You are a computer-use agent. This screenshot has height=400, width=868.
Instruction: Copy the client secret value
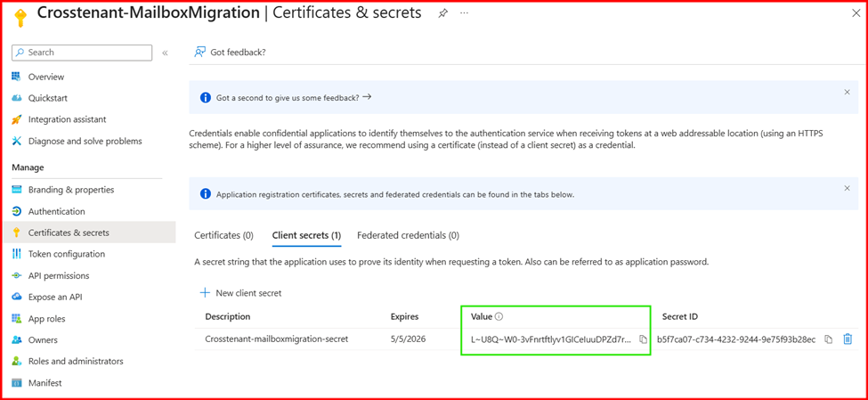pos(643,339)
